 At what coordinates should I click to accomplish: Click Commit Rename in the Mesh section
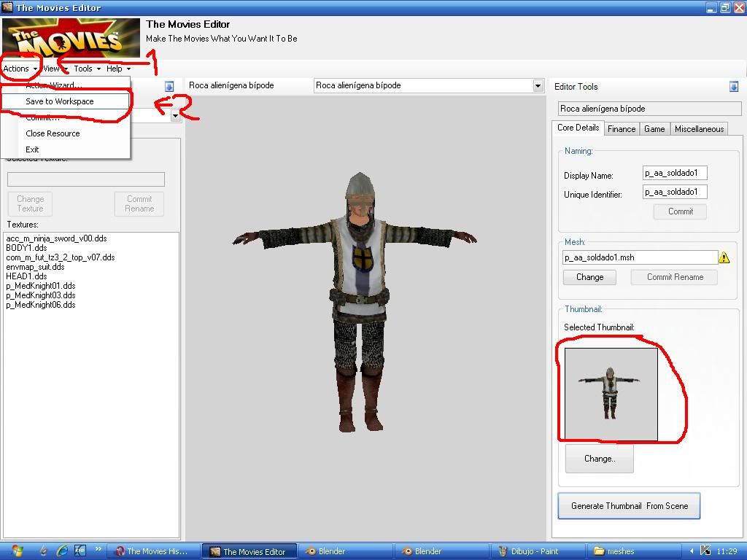(x=675, y=277)
